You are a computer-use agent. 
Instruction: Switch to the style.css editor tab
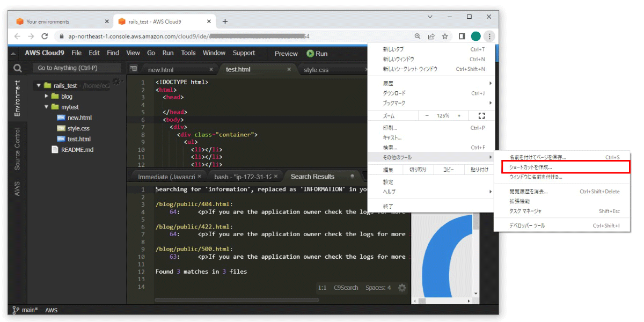click(x=316, y=70)
